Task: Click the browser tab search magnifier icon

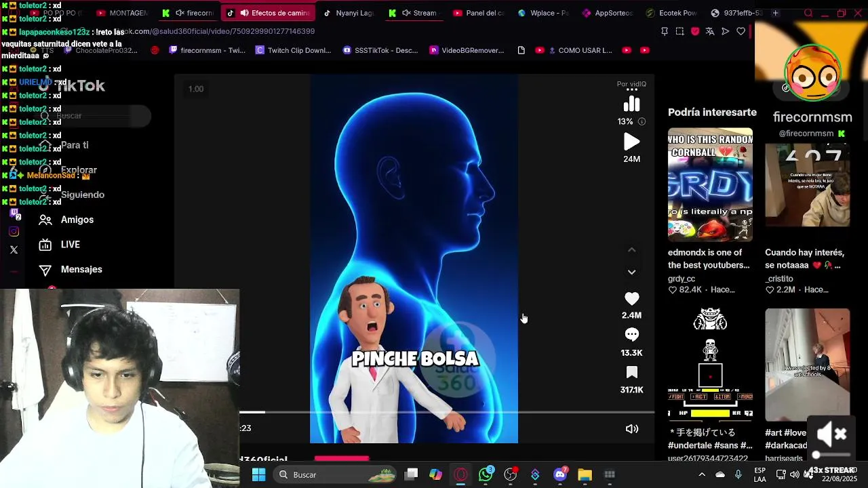Action: pyautogui.click(x=808, y=13)
